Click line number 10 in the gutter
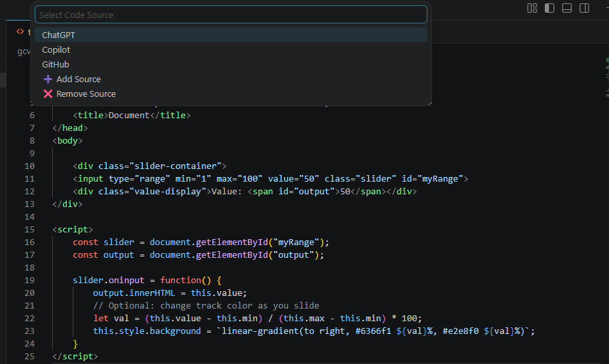This screenshot has width=609, height=364. (x=29, y=166)
